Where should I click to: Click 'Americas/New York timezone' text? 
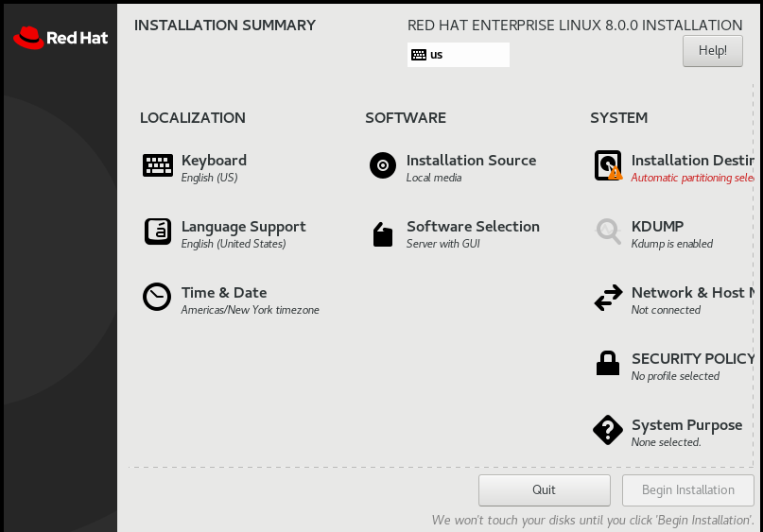[251, 310]
